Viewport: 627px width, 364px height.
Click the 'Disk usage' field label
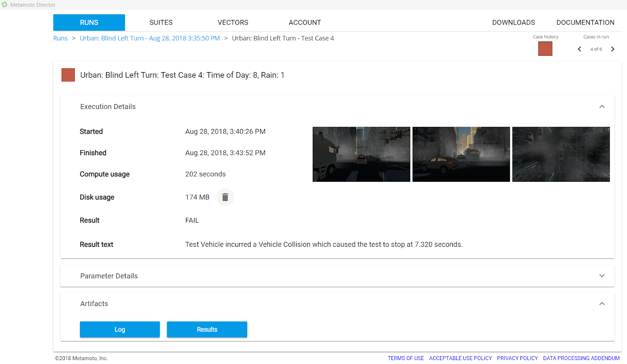(97, 197)
